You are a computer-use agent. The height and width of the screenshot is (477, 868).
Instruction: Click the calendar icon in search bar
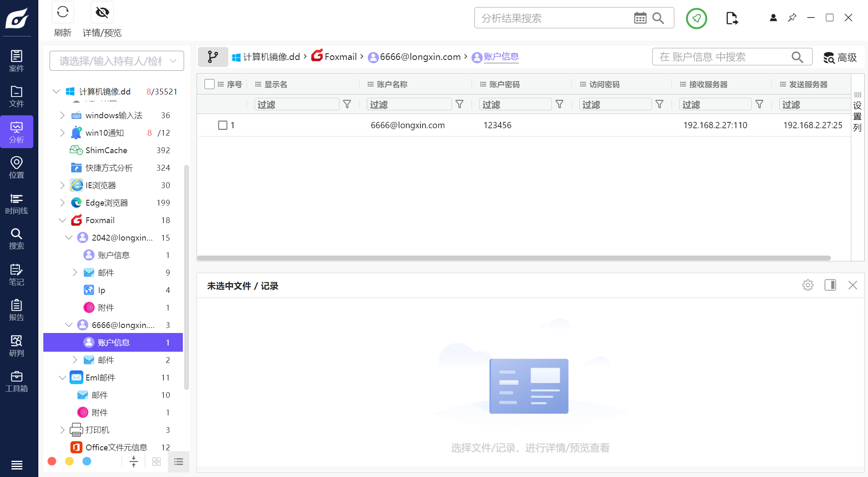[640, 18]
